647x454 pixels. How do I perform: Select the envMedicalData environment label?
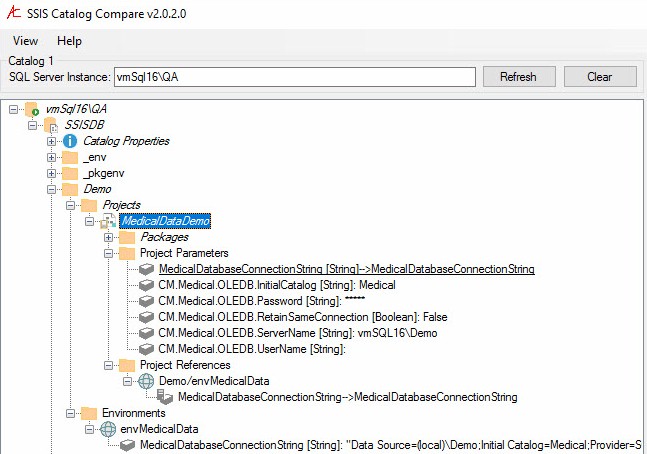[x=159, y=429]
